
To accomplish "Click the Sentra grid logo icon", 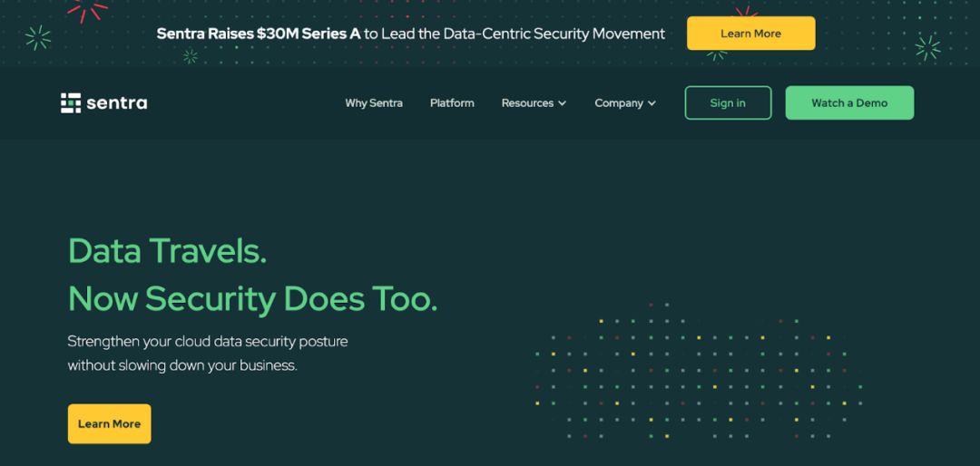I will point(71,102).
